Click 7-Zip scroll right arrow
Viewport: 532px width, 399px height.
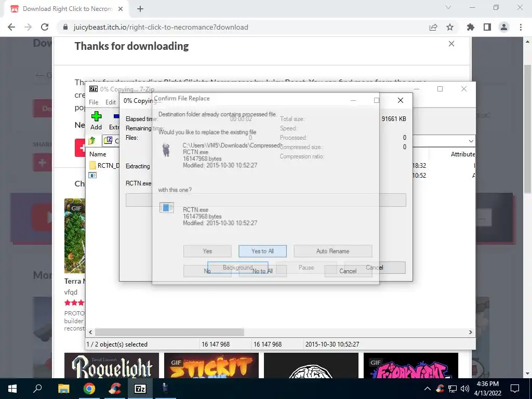point(470,332)
